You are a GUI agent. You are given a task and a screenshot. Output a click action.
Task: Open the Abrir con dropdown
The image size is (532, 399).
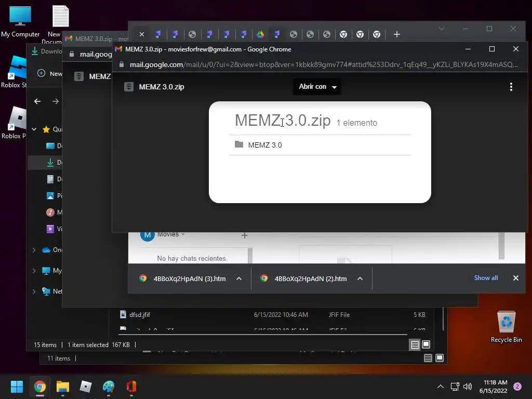coord(317,87)
